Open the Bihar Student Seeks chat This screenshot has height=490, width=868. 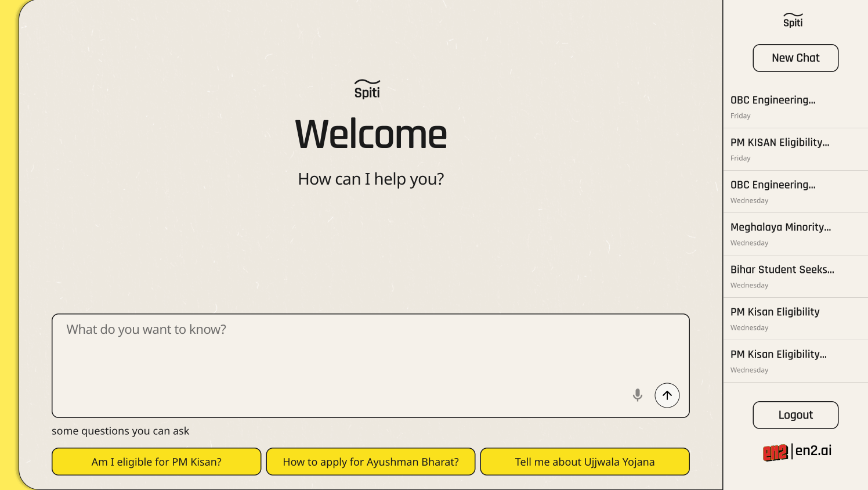795,276
